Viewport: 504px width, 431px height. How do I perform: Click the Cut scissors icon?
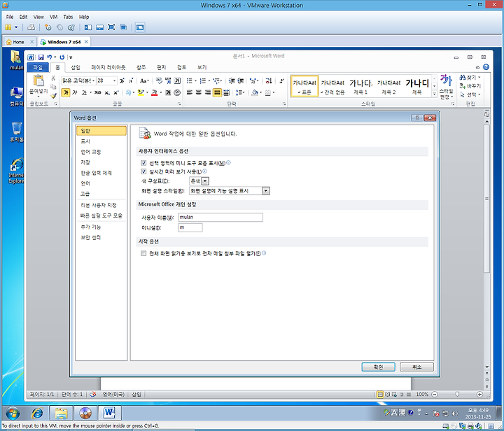(x=53, y=78)
